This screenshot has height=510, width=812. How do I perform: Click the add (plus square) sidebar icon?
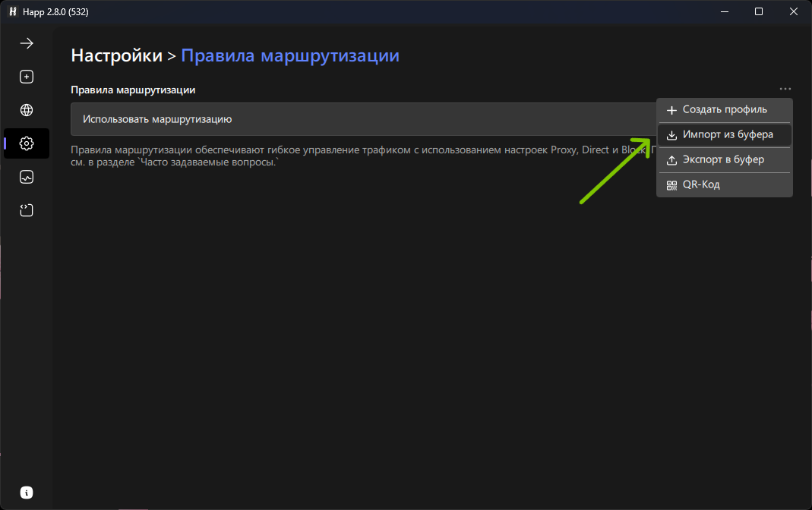tap(27, 77)
